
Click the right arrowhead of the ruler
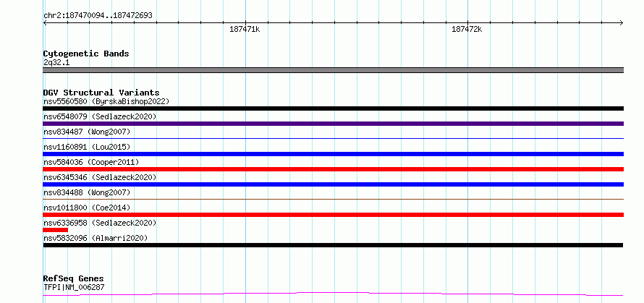click(x=622, y=22)
